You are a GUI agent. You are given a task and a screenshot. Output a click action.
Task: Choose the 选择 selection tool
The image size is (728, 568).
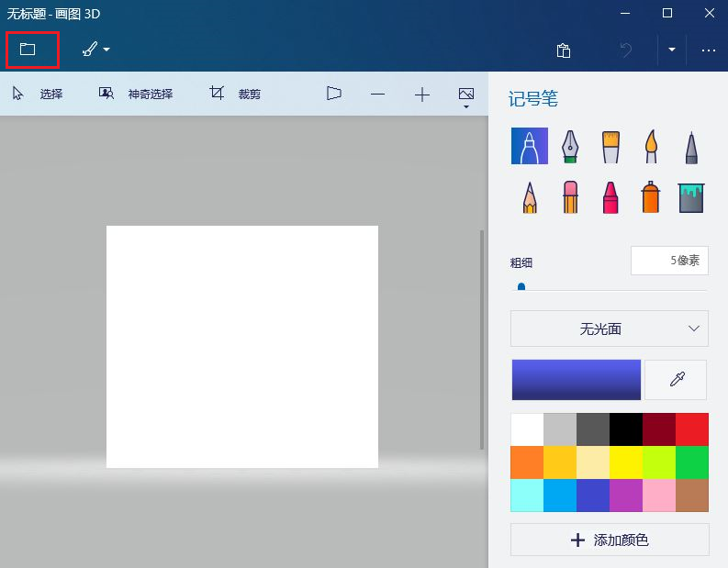38,95
